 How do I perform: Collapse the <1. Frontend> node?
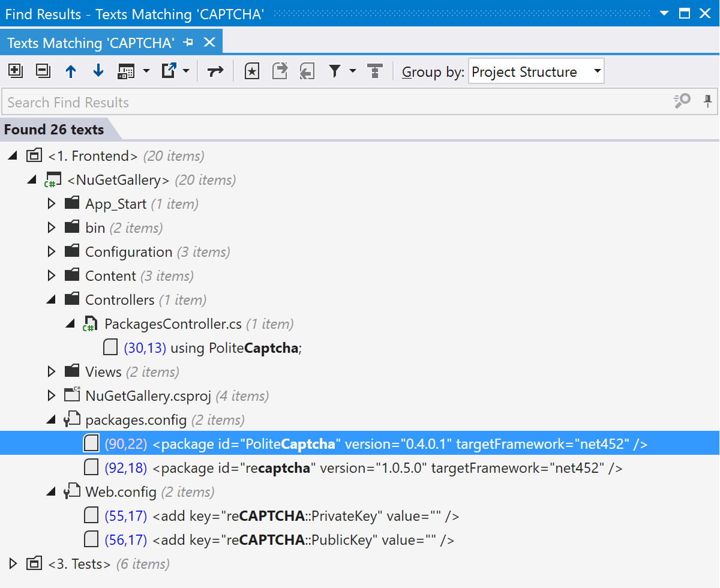(13, 156)
